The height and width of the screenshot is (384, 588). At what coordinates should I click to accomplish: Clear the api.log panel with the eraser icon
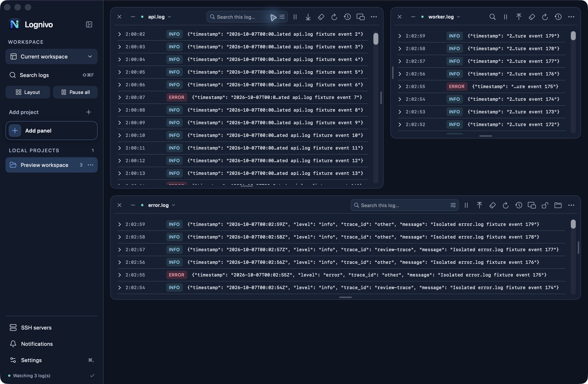(321, 17)
